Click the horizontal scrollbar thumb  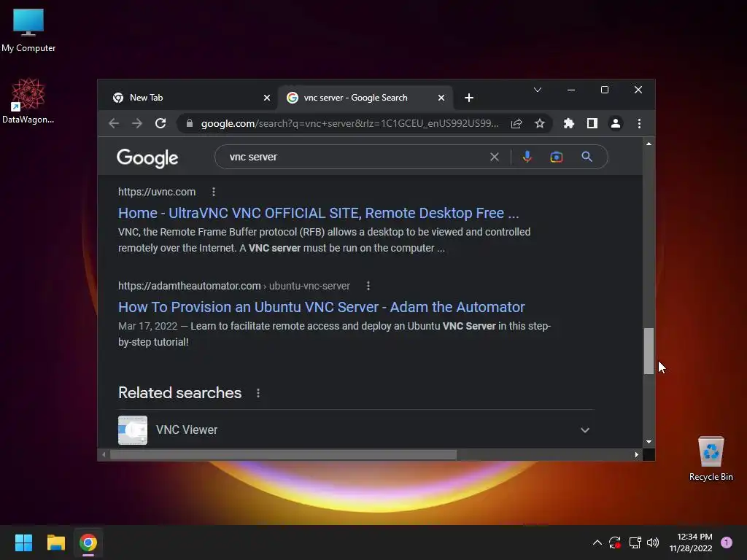pyautogui.click(x=283, y=455)
